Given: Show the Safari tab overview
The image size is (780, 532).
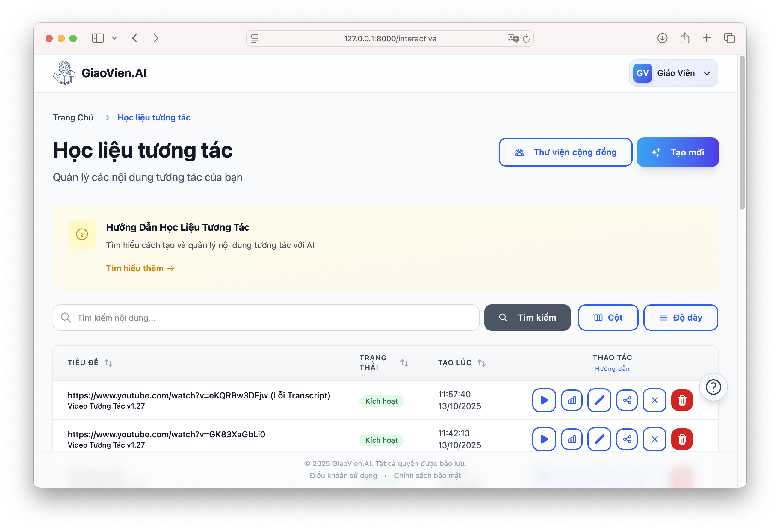Looking at the screenshot, I should (729, 38).
